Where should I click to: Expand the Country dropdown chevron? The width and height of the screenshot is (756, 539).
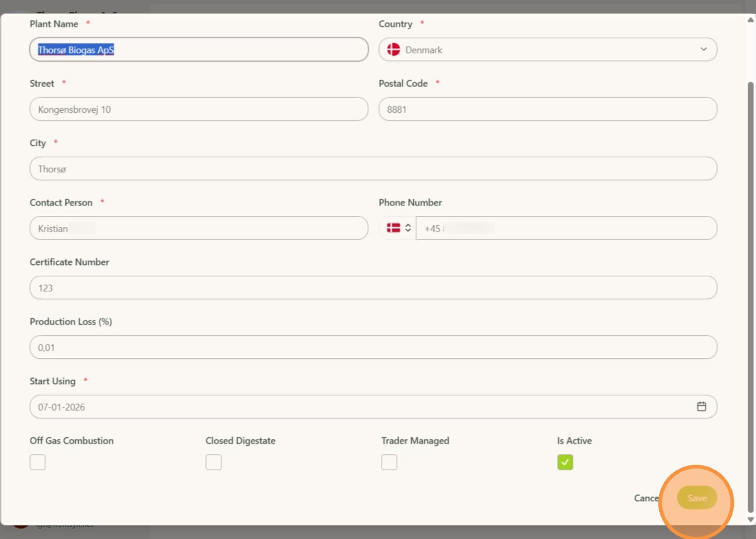(x=703, y=49)
